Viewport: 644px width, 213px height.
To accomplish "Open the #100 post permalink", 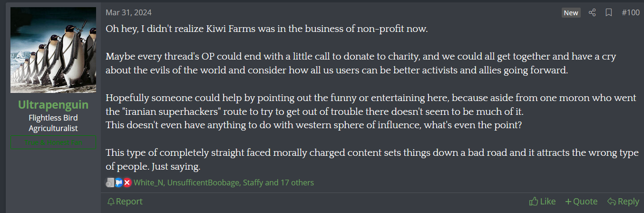I will pos(631,13).
